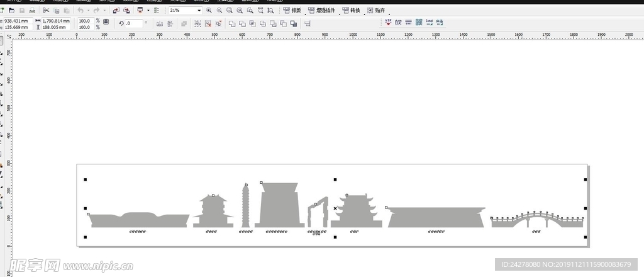Zoom to page height
644x277 pixels.
(x=270, y=10)
